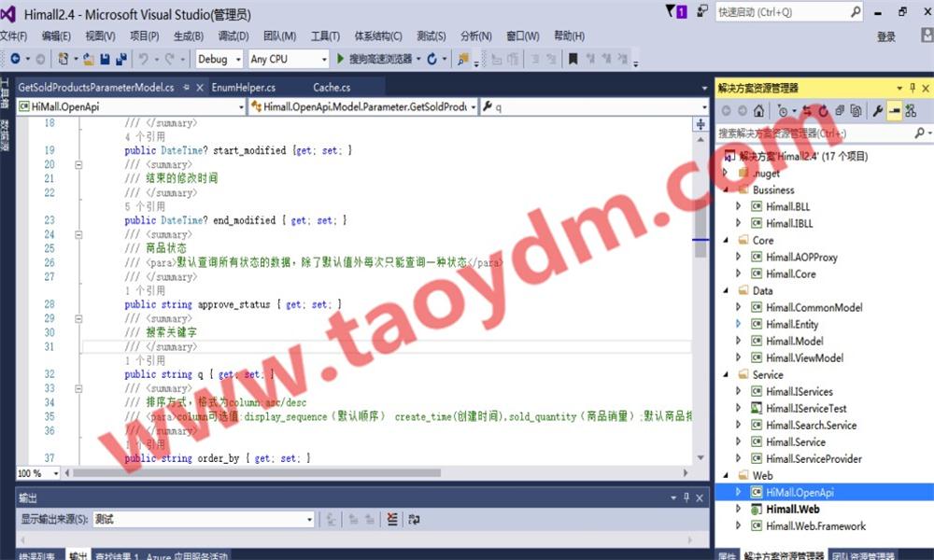The image size is (934, 560).
Task: Click the editor horizontal scrollbar thumb
Action: (256, 473)
